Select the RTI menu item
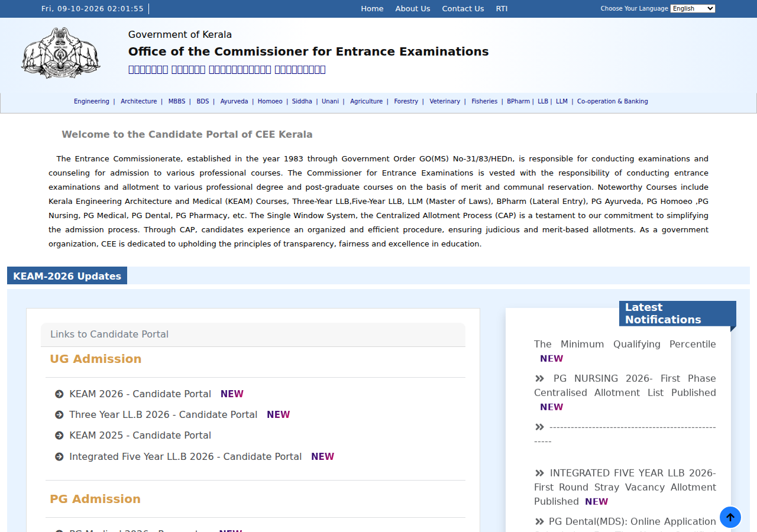 tap(502, 9)
